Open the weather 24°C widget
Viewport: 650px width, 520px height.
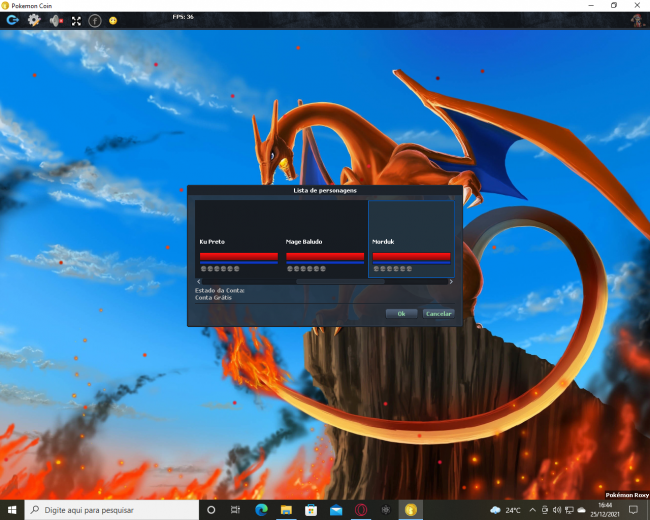coord(505,510)
